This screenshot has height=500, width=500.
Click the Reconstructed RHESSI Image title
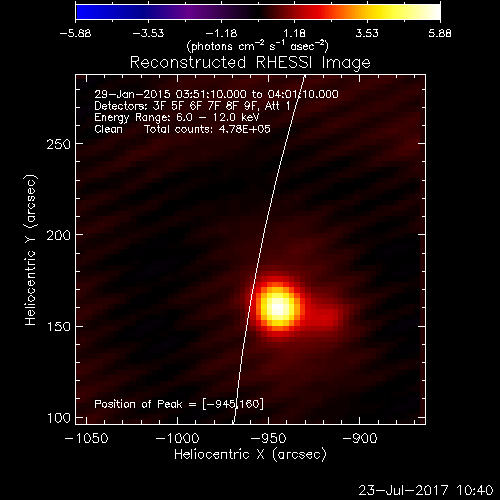pos(250,63)
